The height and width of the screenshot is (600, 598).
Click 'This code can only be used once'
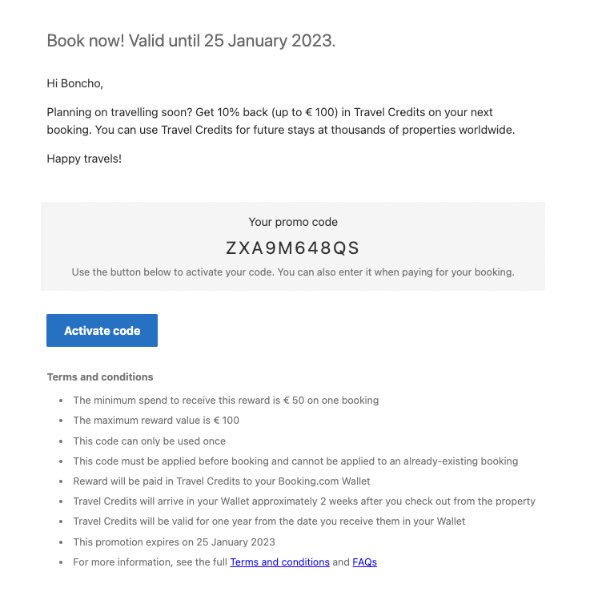150,441
